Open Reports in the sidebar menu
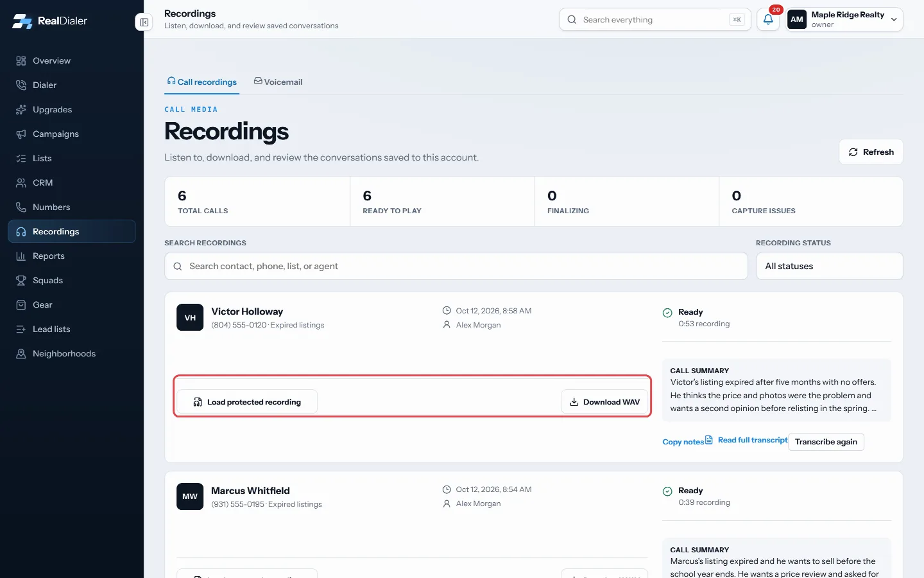This screenshot has width=924, height=578. click(72, 256)
